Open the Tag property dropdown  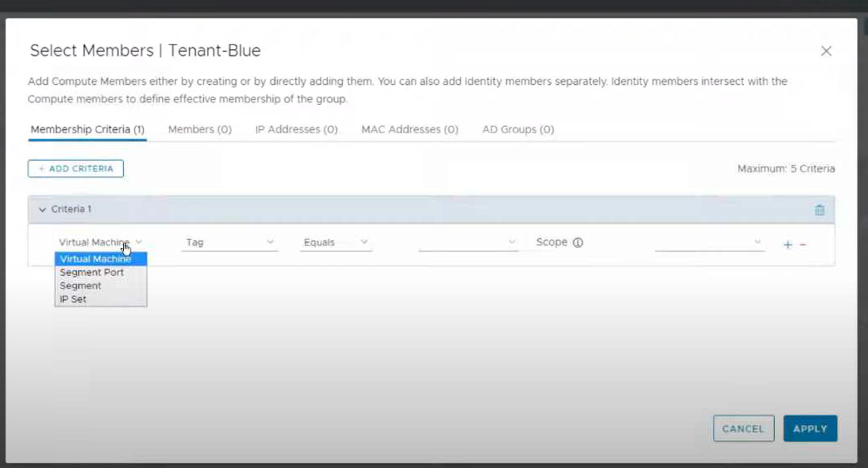pyautogui.click(x=229, y=242)
